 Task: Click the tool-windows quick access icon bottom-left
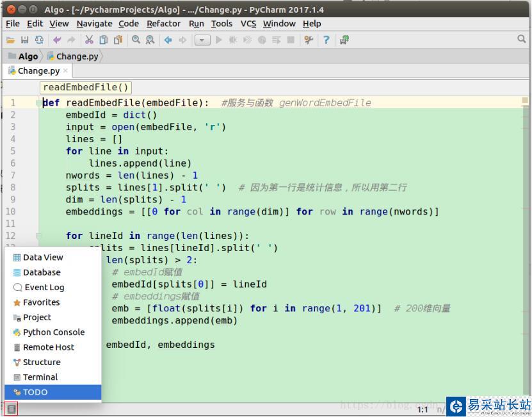[x=10, y=408]
